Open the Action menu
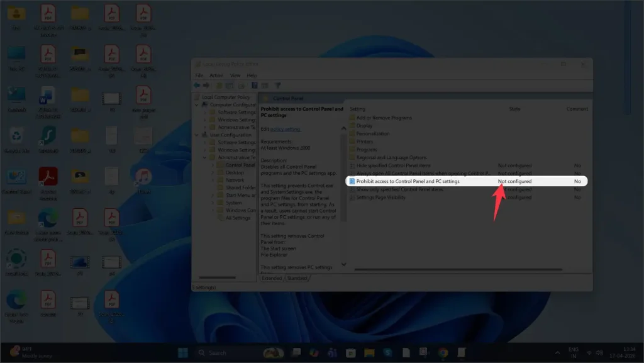 216,75
